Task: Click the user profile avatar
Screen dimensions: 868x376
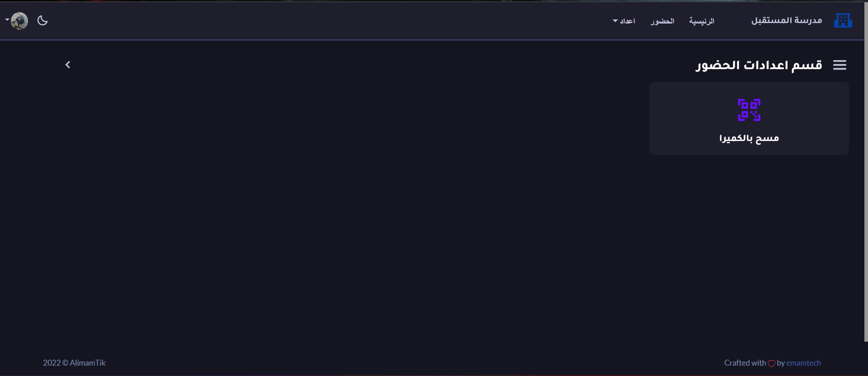Action: pyautogui.click(x=19, y=21)
